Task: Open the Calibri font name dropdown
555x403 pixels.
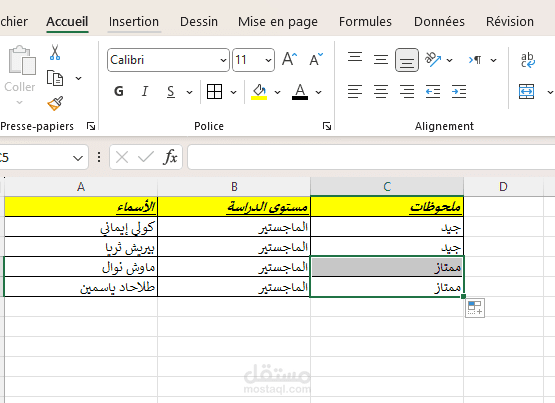Action: (x=223, y=60)
